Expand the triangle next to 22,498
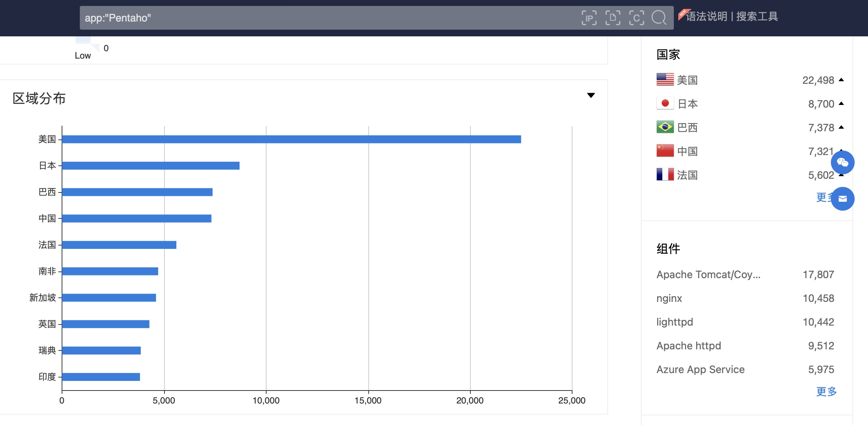Screen dimensions: 868x425 click(841, 80)
